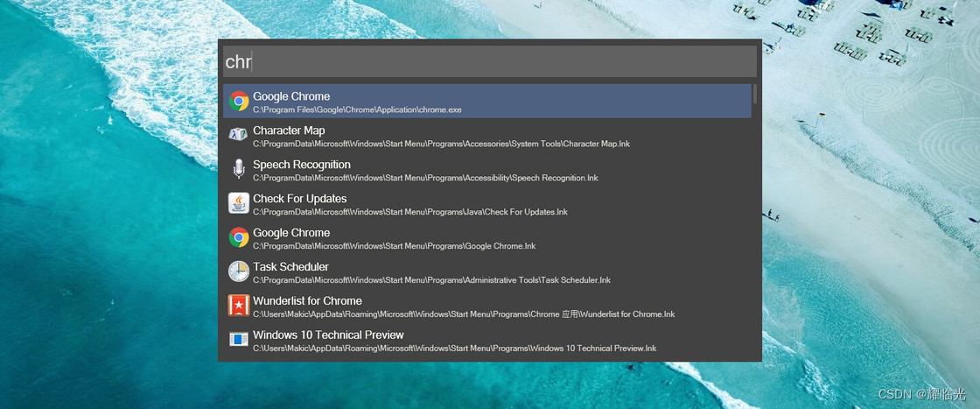Launch Google Chrome from Program Files result title
Image resolution: width=980 pixels, height=409 pixels.
click(x=291, y=96)
